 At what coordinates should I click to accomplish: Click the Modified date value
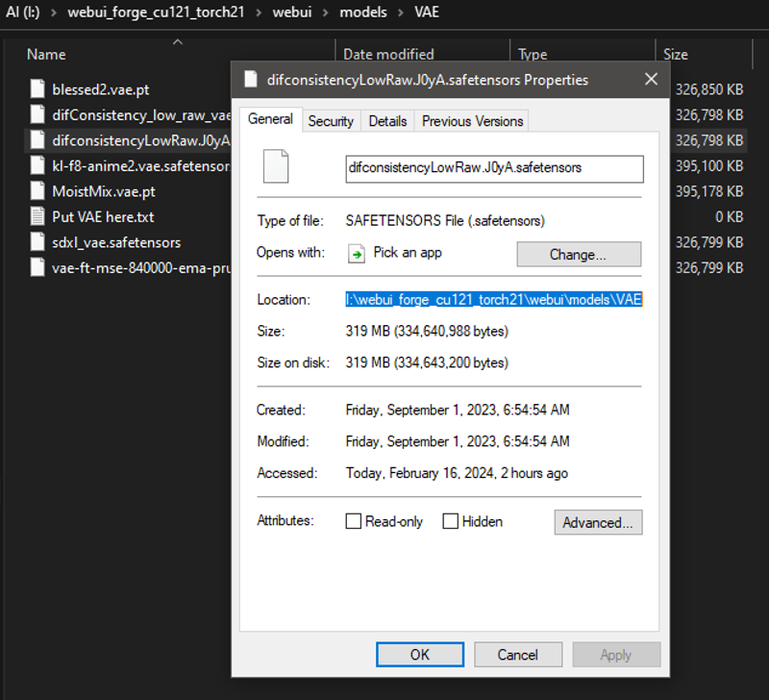click(458, 441)
